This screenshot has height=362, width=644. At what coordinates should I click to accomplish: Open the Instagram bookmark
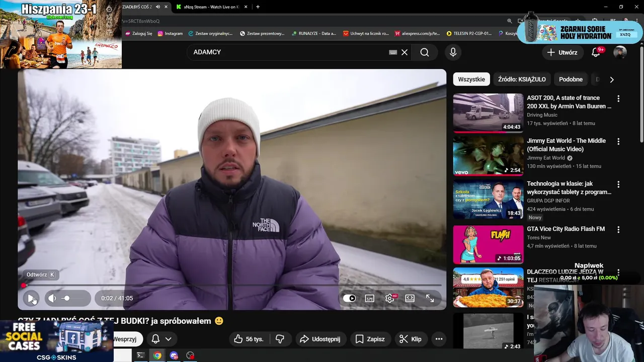[170, 34]
